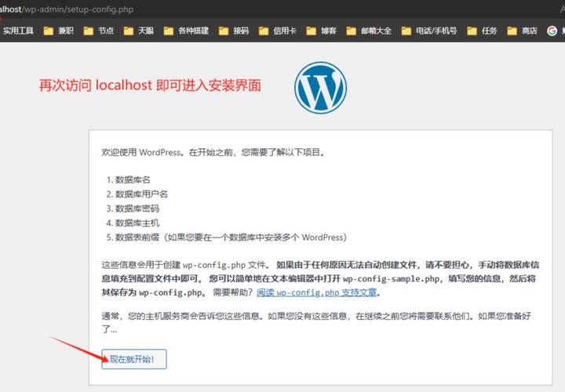
Task: Open the 接码 bookmark folder
Action: pyautogui.click(x=234, y=31)
